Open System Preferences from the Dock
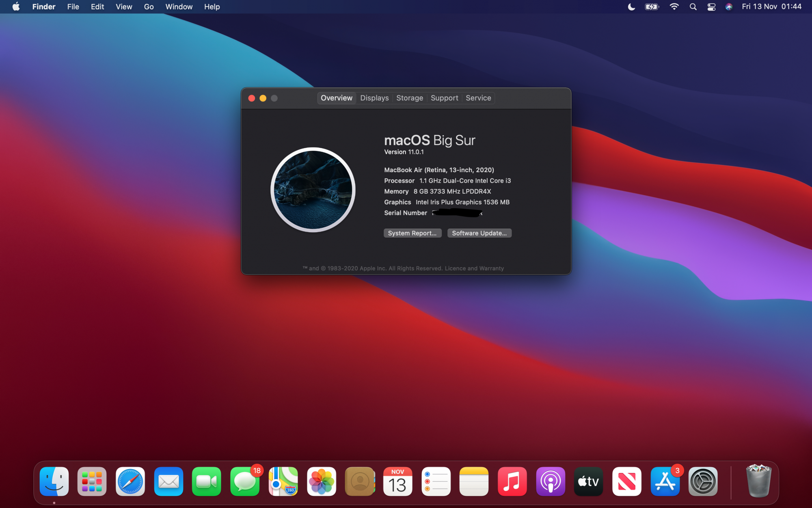This screenshot has width=812, height=508. click(703, 482)
